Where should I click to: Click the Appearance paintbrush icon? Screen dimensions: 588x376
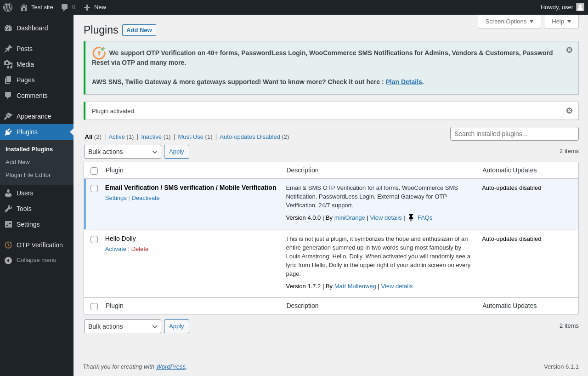click(8, 116)
